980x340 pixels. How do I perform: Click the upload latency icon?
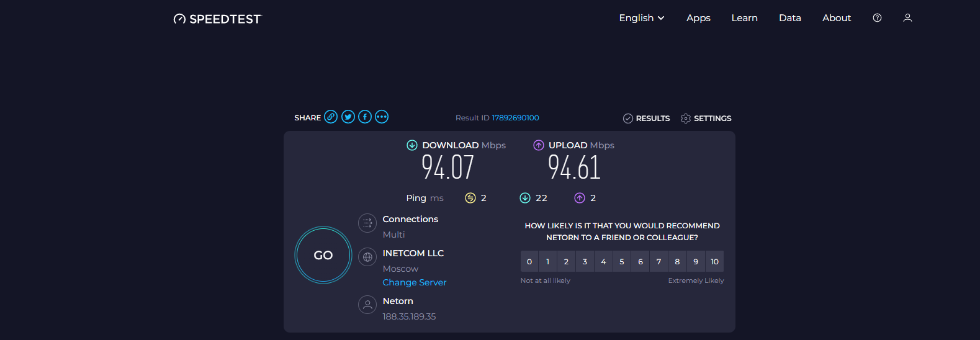(x=580, y=198)
